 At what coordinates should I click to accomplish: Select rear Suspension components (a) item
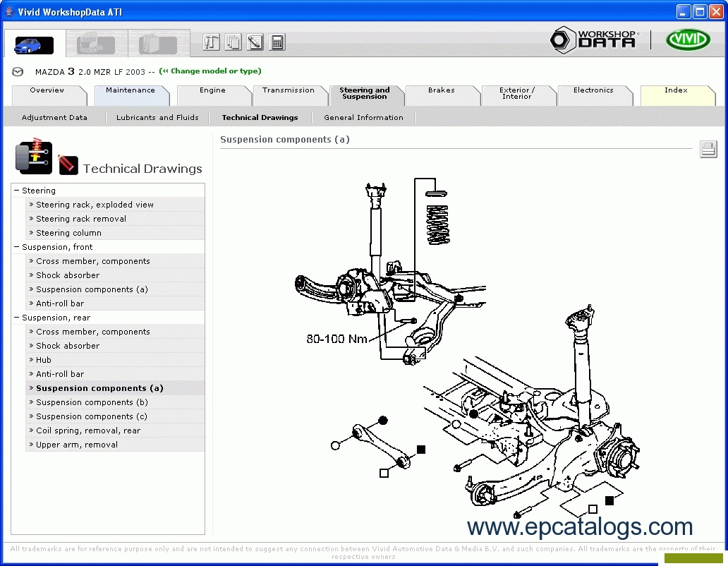[x=115, y=388]
